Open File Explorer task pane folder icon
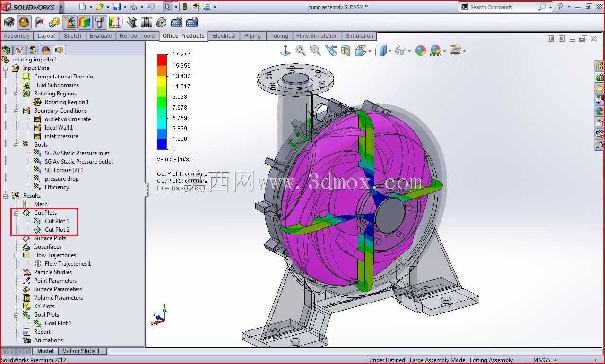This screenshot has height=364, width=605. point(599,88)
